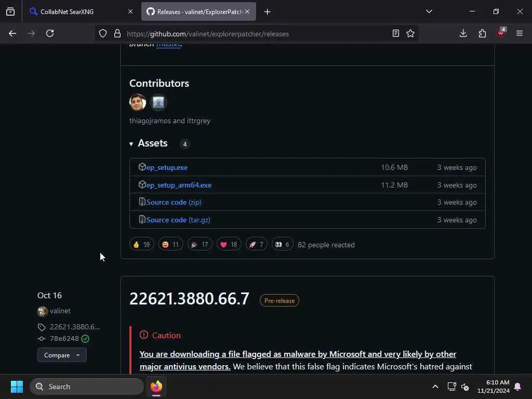Go forward one page
This screenshot has width=532, height=399.
[31, 34]
